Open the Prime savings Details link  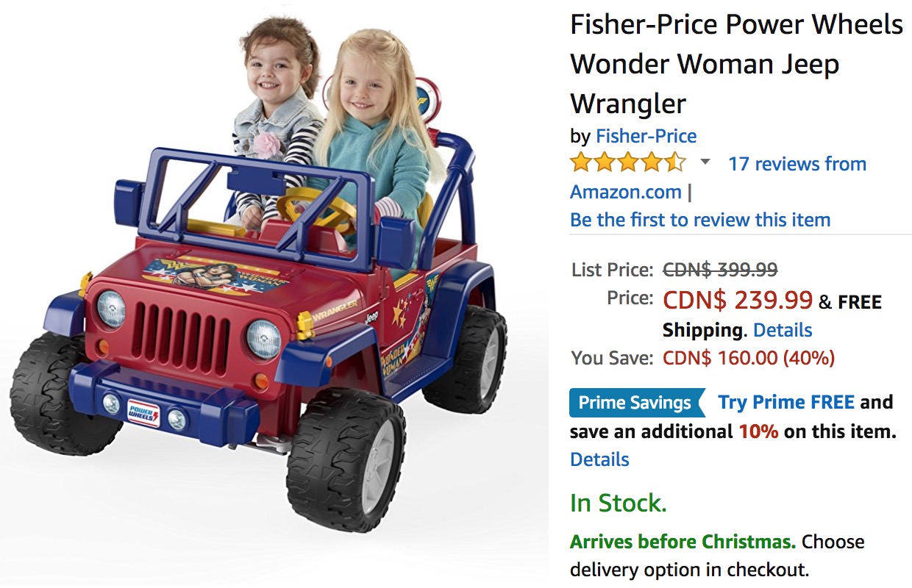click(599, 459)
